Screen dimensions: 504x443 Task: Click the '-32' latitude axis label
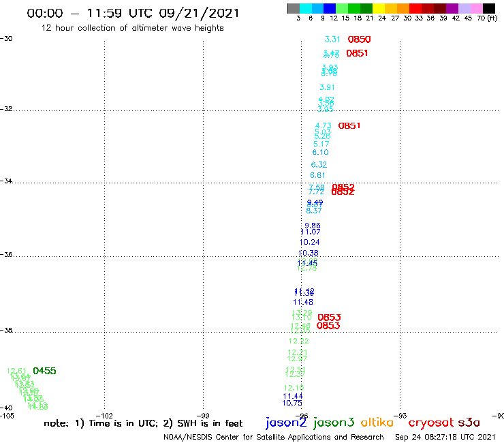pos(6,109)
